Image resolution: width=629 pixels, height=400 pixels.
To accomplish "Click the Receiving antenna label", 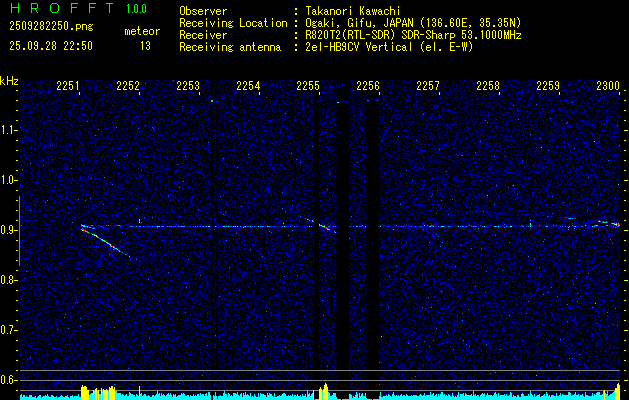I will 230,47.
